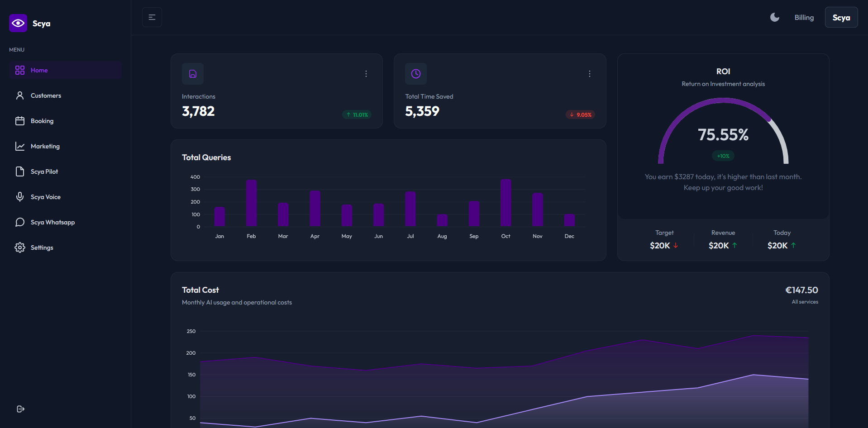Toggle the sidebar with the hamburger icon
The height and width of the screenshot is (428, 868).
pos(152,17)
